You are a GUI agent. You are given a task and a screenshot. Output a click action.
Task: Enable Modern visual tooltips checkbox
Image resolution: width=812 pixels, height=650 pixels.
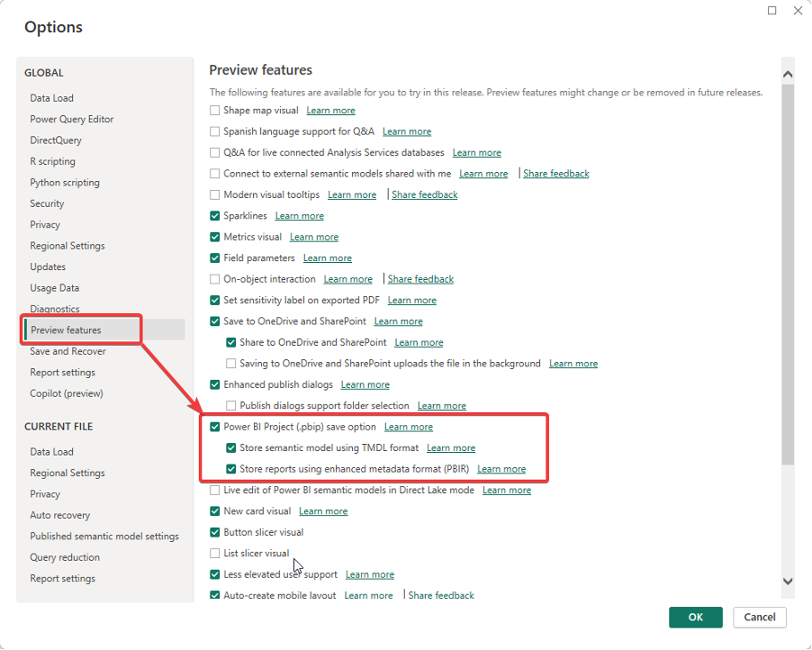tap(214, 194)
